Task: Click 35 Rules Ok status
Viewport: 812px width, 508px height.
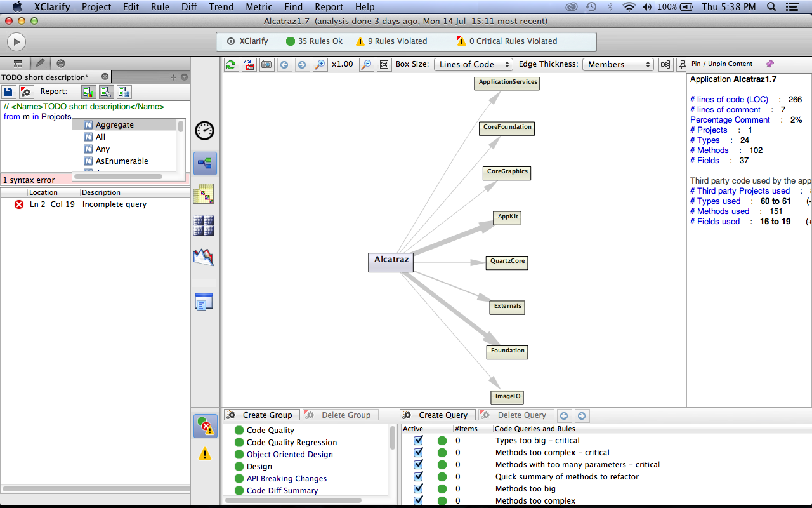Action: tap(314, 41)
